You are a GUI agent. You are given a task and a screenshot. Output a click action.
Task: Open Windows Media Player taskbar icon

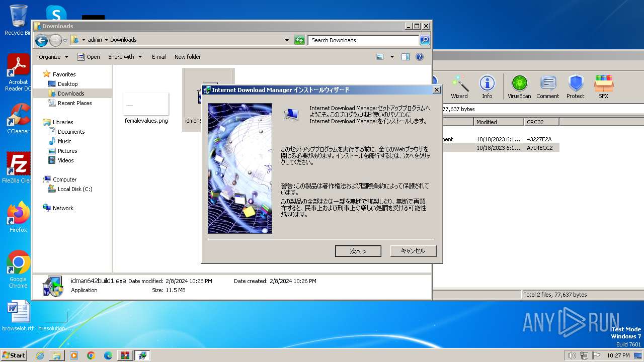coord(74,355)
